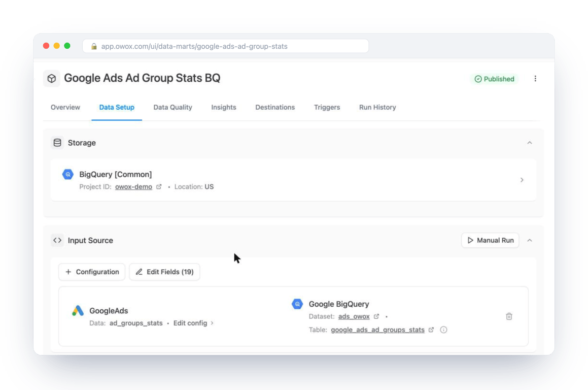Viewport: 588px width, 390px height.
Task: Click the lock icon in address bar
Action: [94, 46]
